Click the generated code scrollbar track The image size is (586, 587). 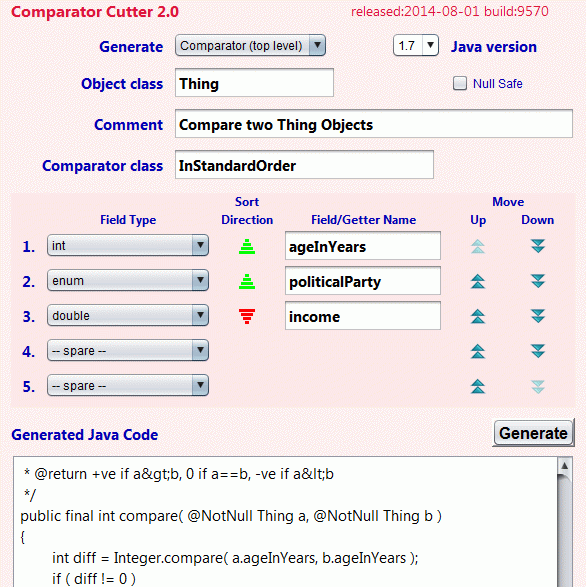[565, 532]
